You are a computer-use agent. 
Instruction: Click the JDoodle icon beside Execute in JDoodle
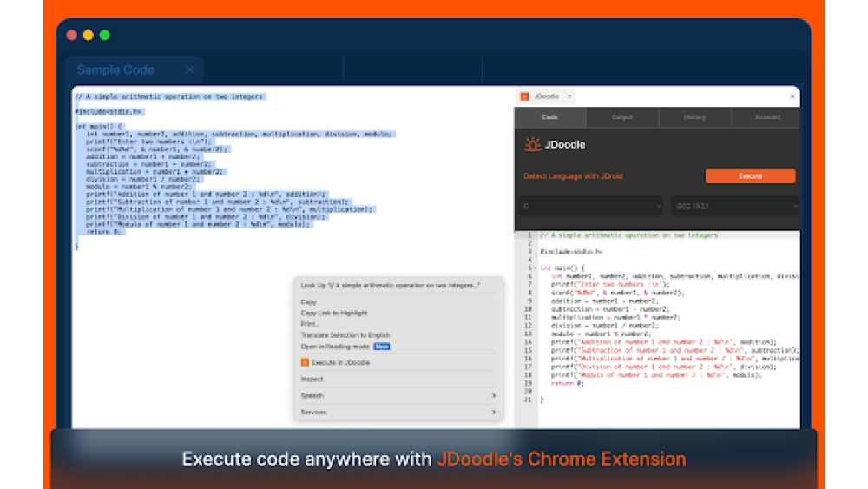pos(305,363)
